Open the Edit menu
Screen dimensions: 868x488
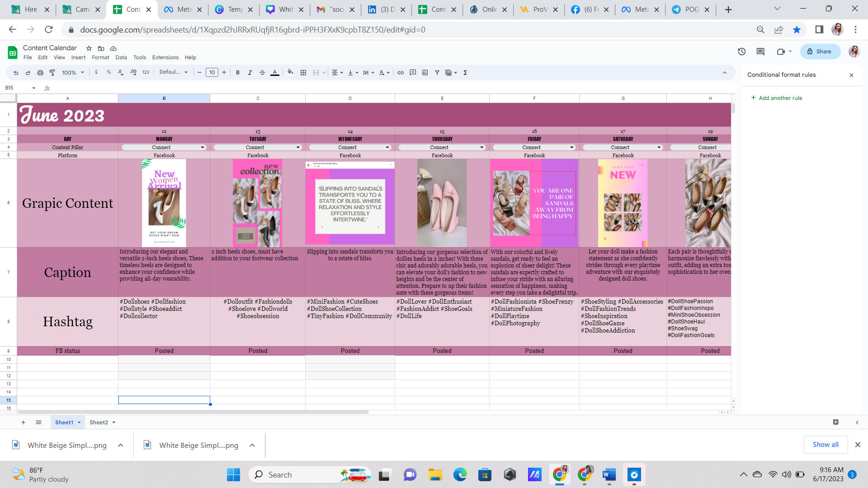[x=43, y=57]
